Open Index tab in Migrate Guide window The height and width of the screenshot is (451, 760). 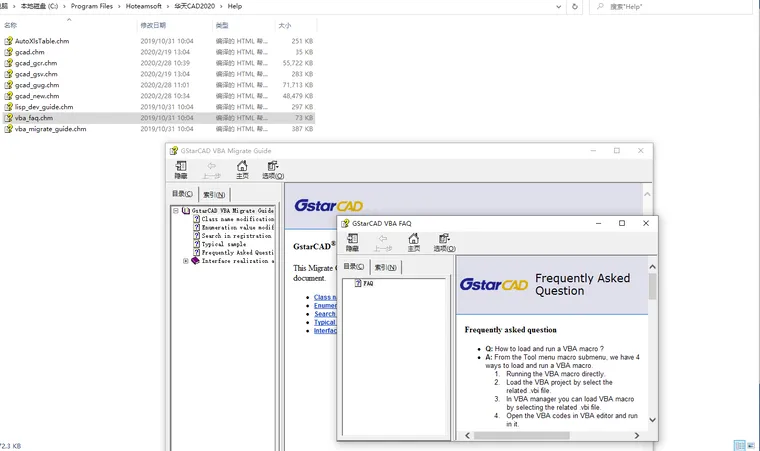point(214,194)
